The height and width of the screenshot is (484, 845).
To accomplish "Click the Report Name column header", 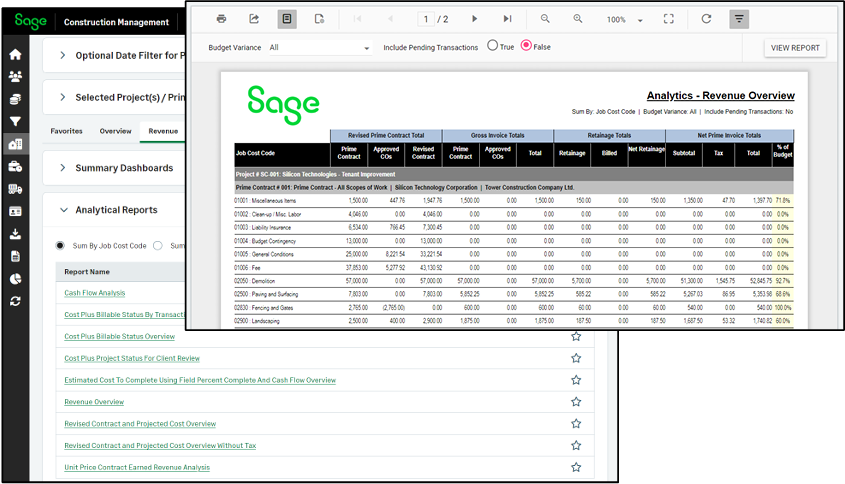I will (x=87, y=272).
